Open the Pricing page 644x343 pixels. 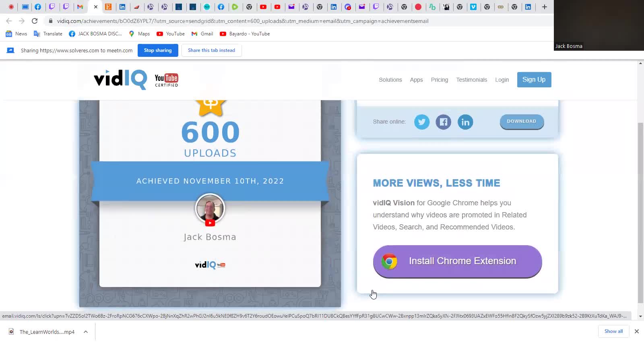pyautogui.click(x=440, y=80)
